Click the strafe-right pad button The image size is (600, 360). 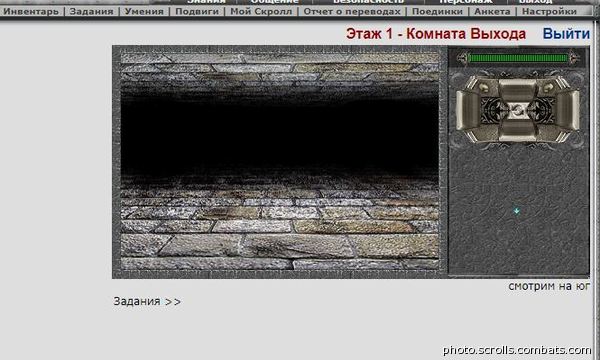pos(567,111)
